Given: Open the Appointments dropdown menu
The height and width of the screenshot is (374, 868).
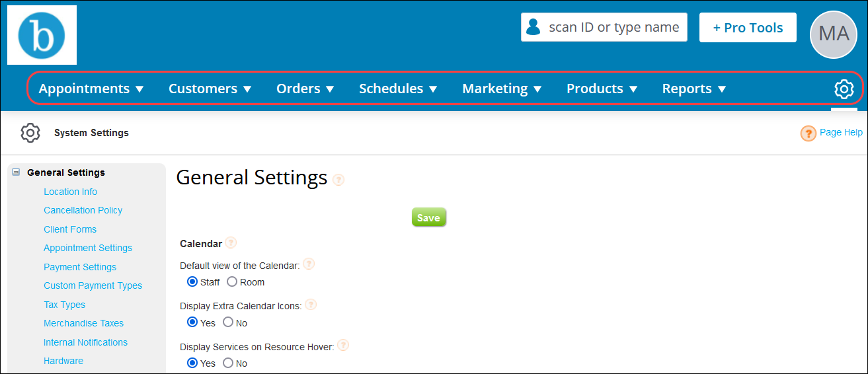Looking at the screenshot, I should [x=91, y=89].
